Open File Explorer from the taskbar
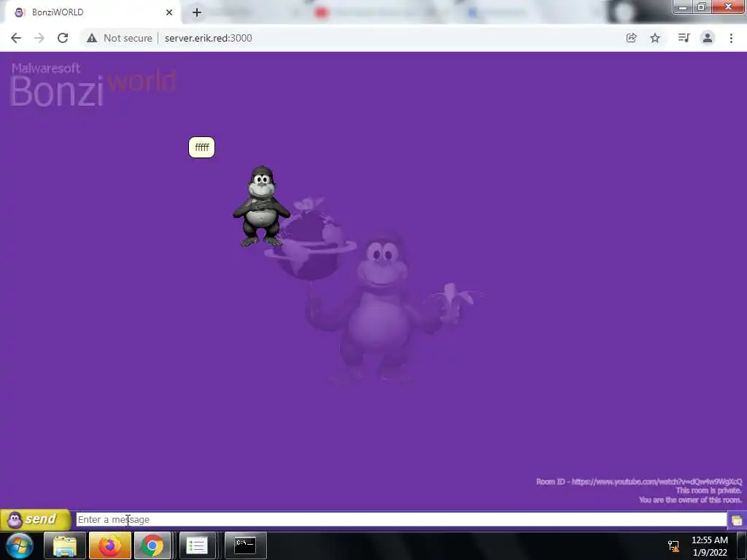 pyautogui.click(x=65, y=545)
